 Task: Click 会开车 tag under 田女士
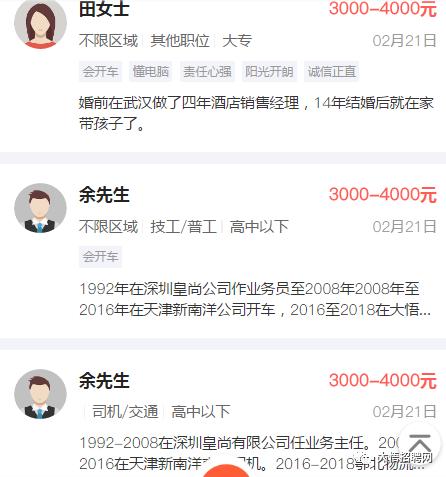(100, 71)
